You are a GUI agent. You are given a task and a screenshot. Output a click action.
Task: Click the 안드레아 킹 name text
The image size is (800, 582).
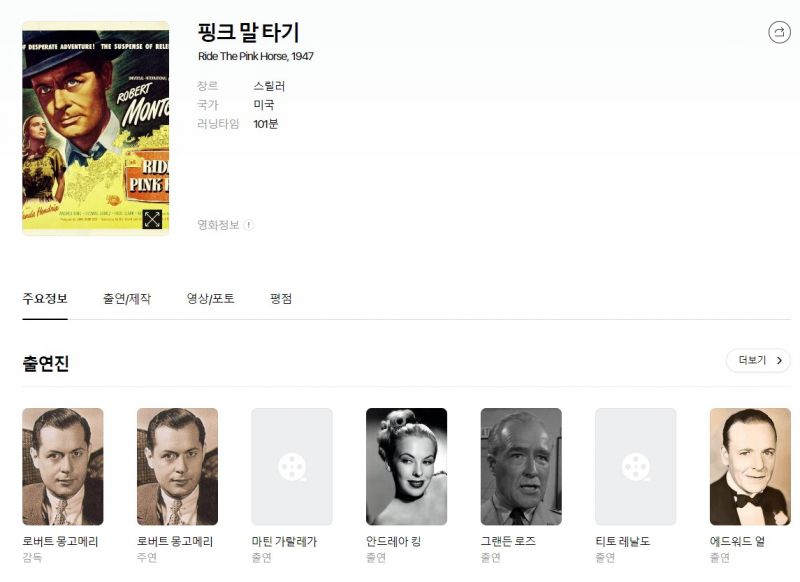pos(393,542)
